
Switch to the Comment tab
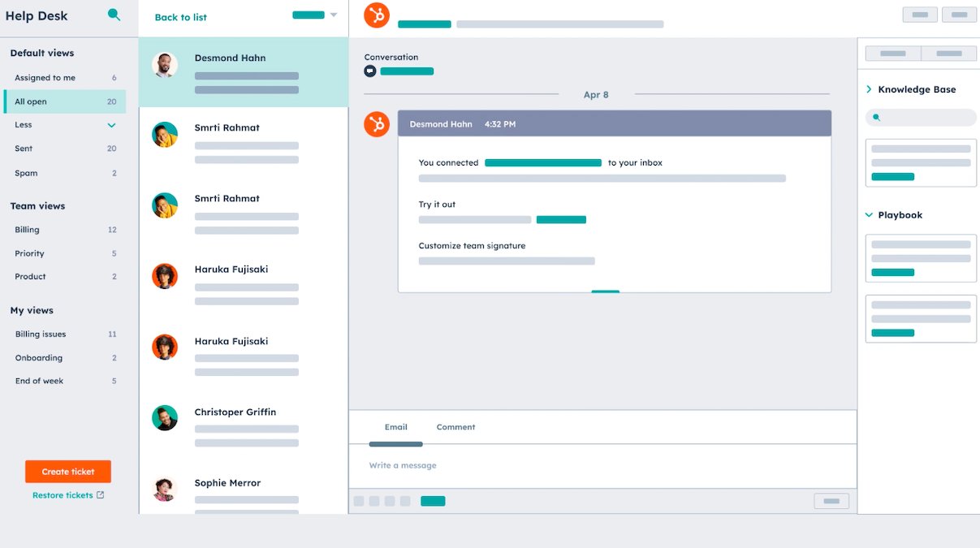tap(455, 426)
